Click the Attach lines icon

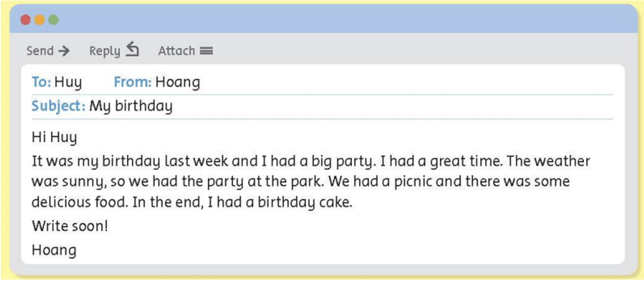(x=206, y=51)
